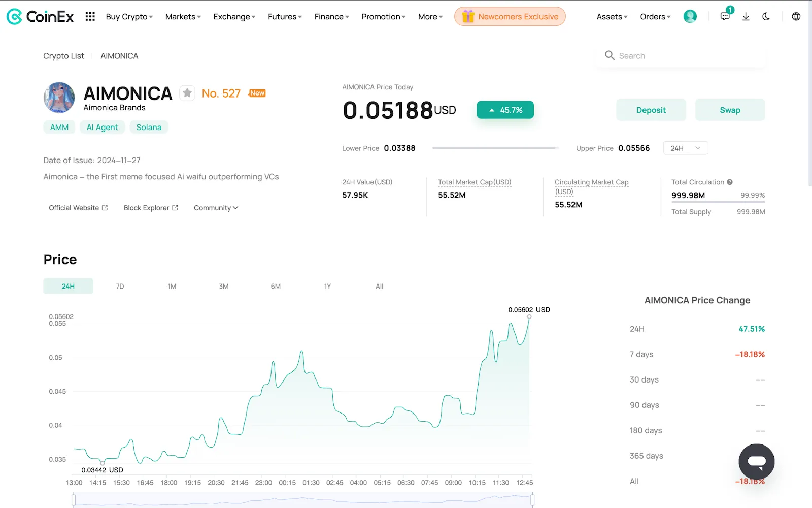Viewport: 812px width, 508px height.
Task: Select the 3M chart tab
Action: click(224, 286)
